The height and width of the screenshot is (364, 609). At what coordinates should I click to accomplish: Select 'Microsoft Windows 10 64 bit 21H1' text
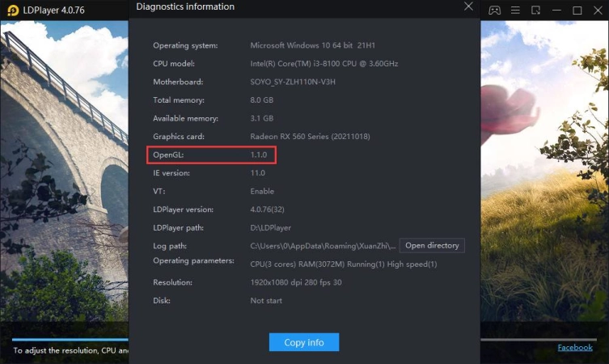pos(313,45)
